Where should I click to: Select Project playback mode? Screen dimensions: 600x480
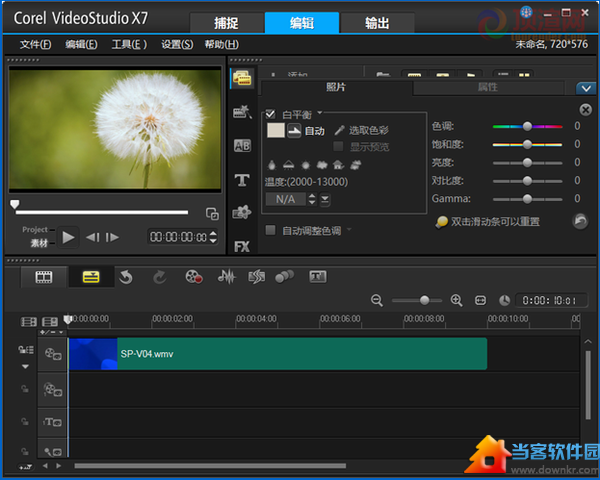pyautogui.click(x=35, y=230)
